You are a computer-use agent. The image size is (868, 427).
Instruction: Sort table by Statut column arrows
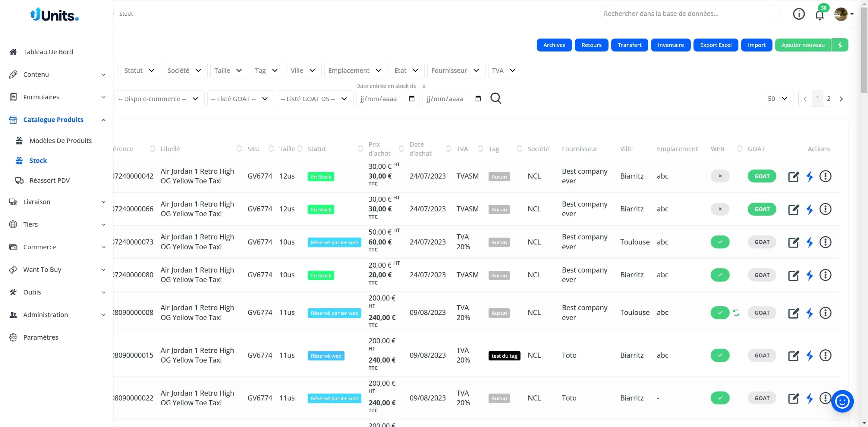point(360,149)
